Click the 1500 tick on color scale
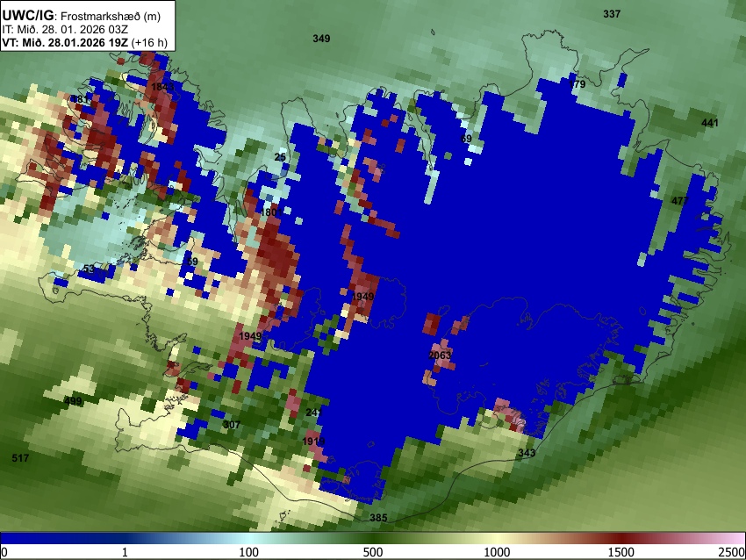The width and height of the screenshot is (746, 560). click(x=621, y=552)
